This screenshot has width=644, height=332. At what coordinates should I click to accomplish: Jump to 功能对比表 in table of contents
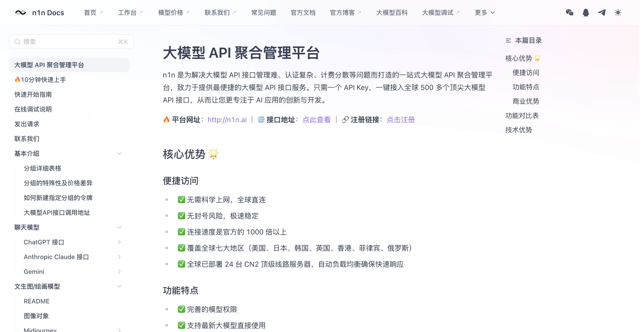(x=522, y=116)
